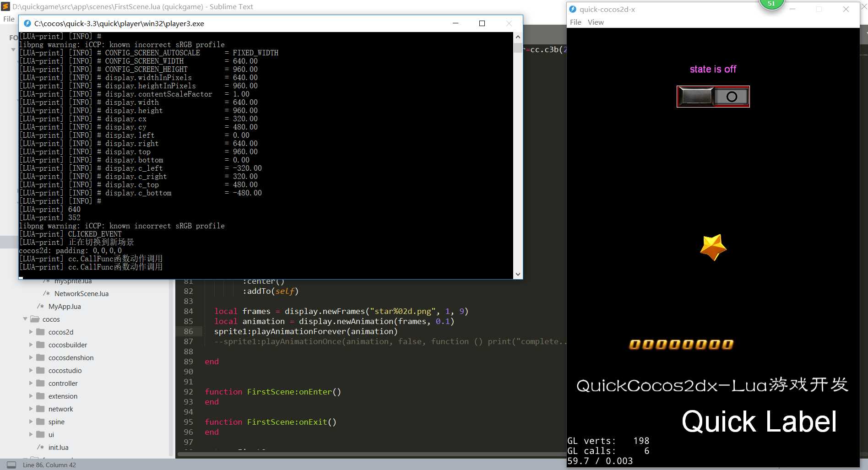Expand the spine folder
Viewport: 868px width, 470px height.
point(31,421)
